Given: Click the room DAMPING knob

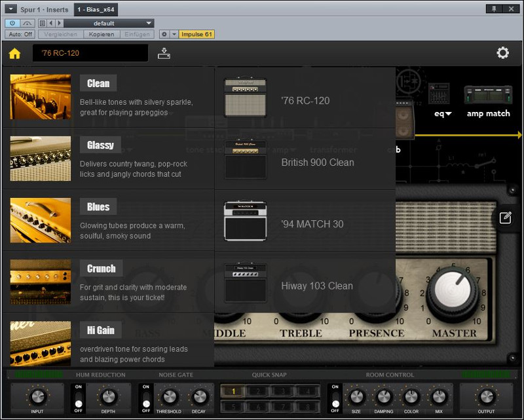Looking at the screenshot, I should click(x=384, y=397).
